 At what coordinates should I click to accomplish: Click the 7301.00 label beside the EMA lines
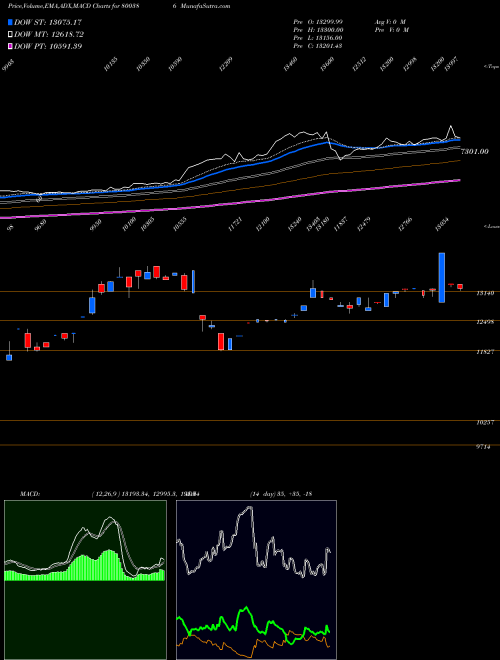(475, 152)
